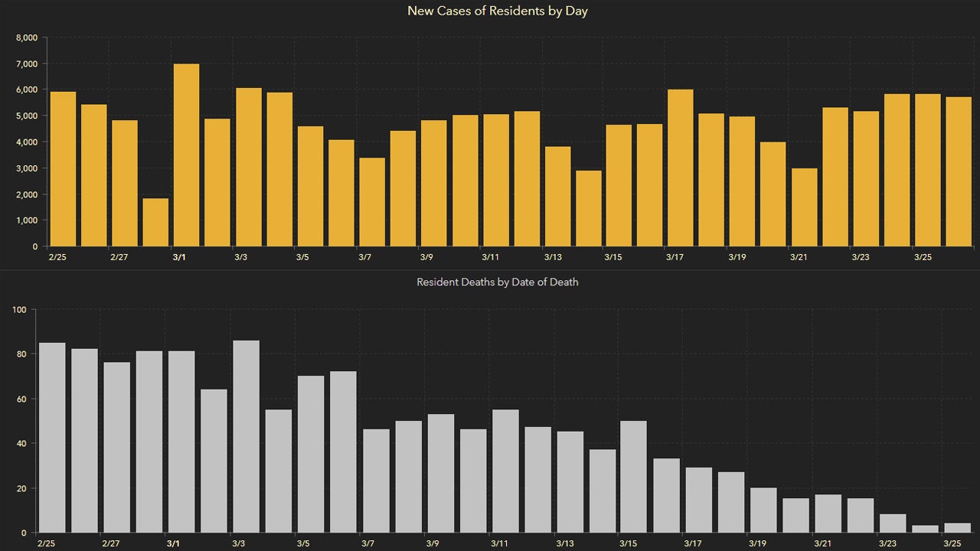Click the 100 y-axis label on deaths chart
Viewport: 980px width, 551px height.
point(20,310)
